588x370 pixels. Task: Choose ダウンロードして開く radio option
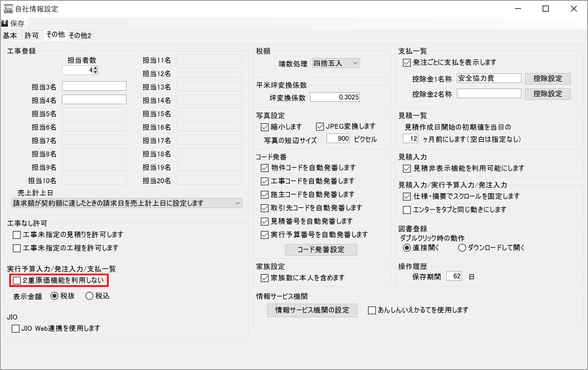(x=462, y=248)
